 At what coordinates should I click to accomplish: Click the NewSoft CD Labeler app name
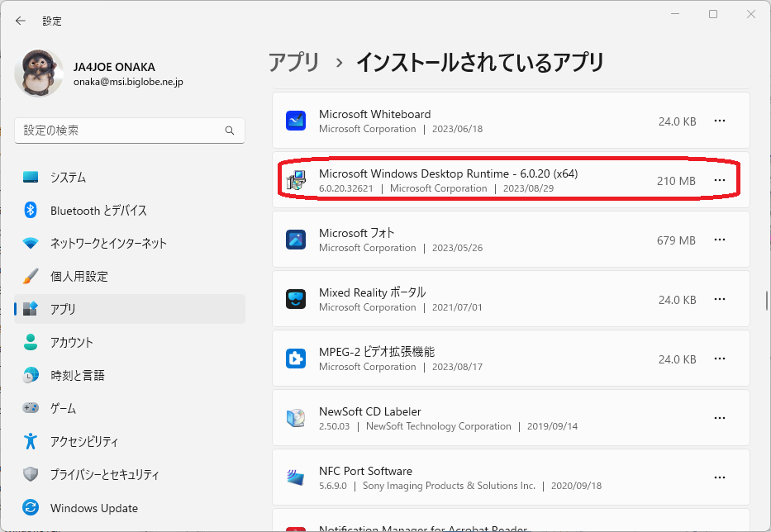(x=369, y=411)
